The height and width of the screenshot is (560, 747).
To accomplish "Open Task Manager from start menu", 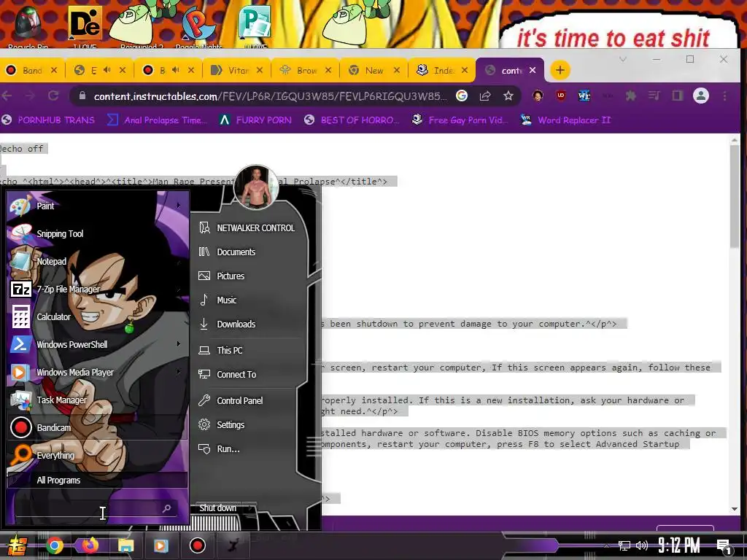I will click(97, 400).
